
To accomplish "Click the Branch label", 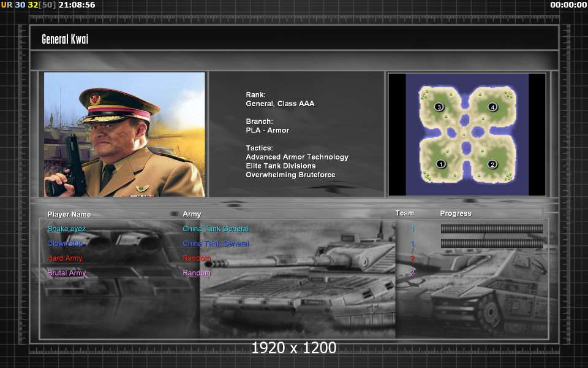I will [x=260, y=121].
